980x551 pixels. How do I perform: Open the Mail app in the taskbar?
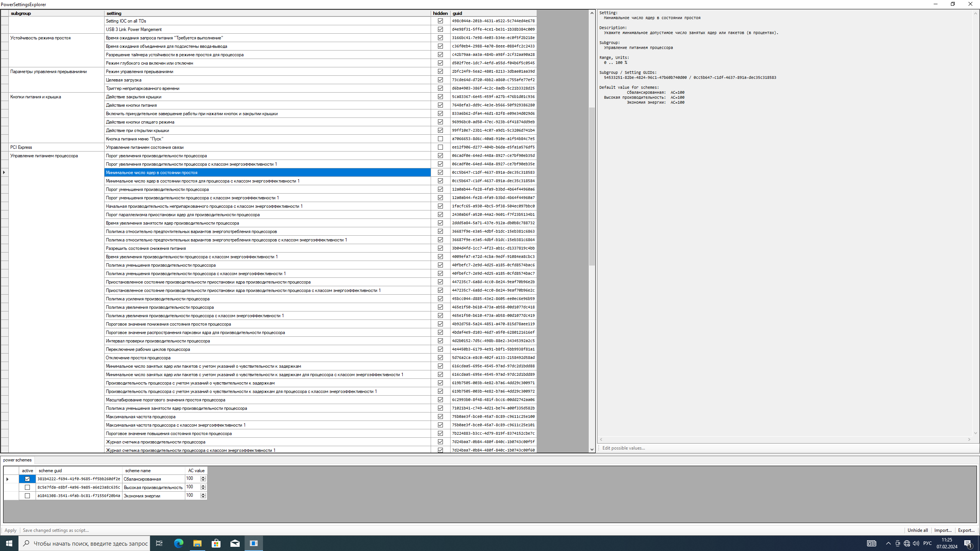coord(235,543)
